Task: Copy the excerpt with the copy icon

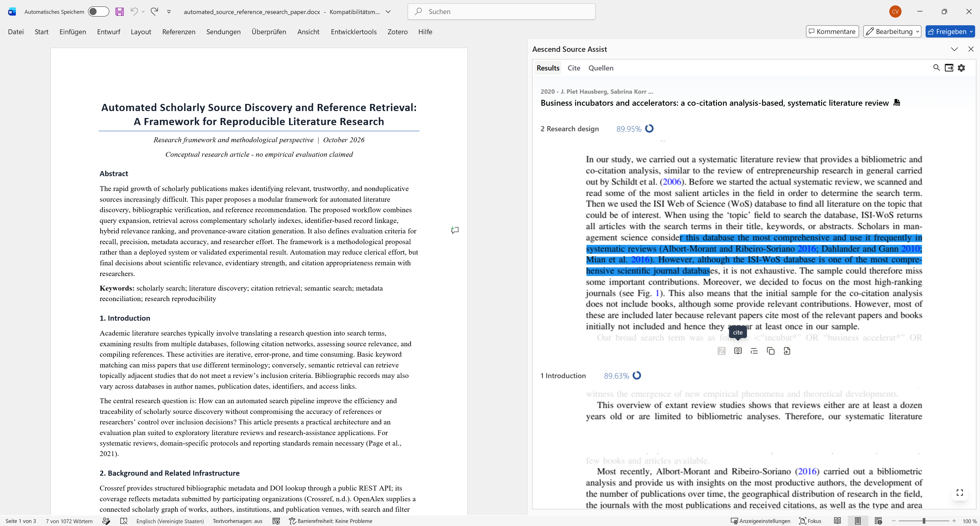Action: click(x=771, y=351)
